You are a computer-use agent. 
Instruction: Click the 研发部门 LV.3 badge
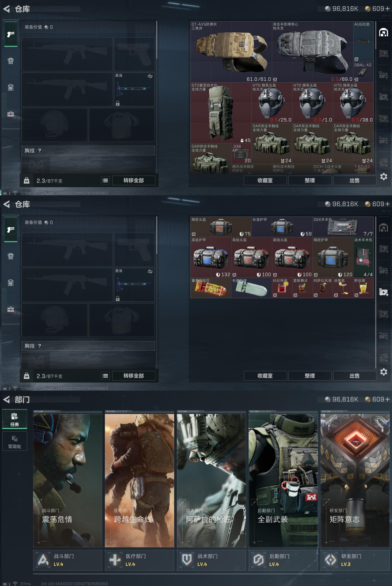tap(355, 560)
